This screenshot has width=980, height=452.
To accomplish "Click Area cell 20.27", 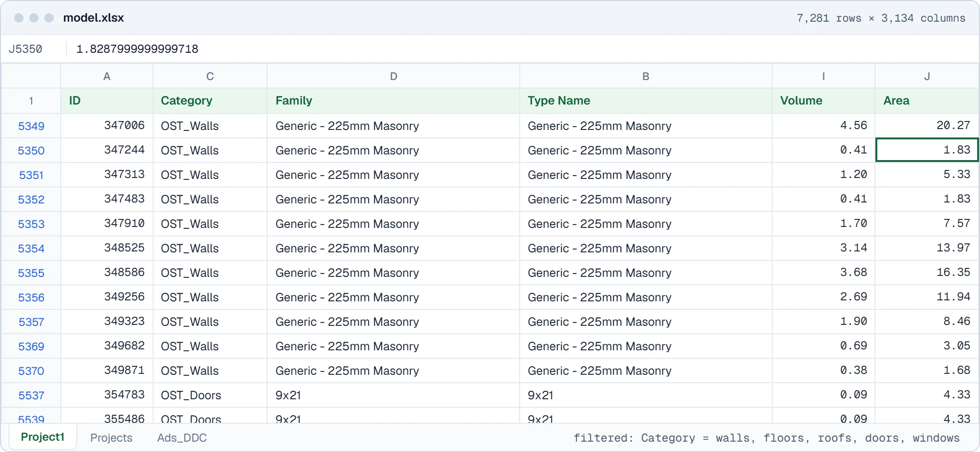I will [927, 126].
